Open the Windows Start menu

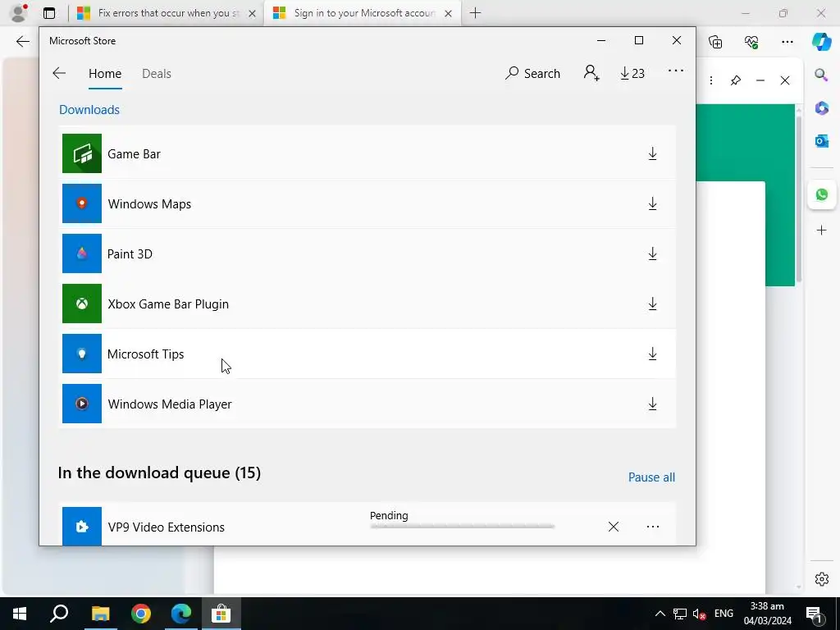pos(20,614)
